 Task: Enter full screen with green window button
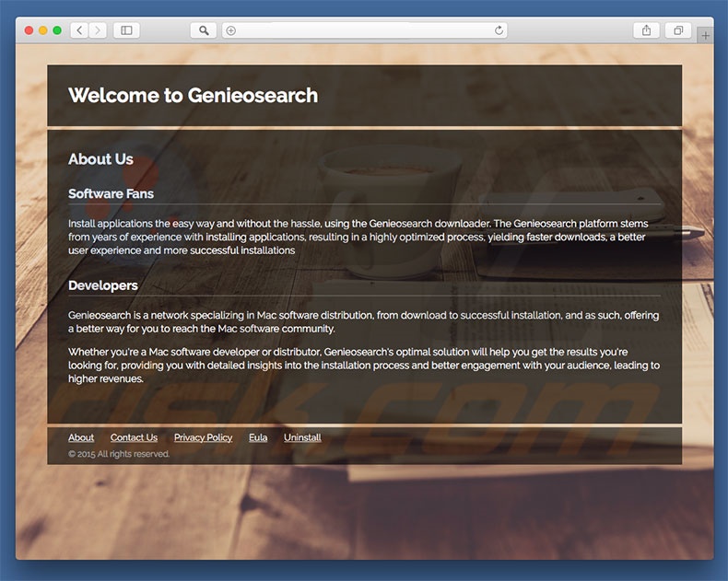coord(57,30)
